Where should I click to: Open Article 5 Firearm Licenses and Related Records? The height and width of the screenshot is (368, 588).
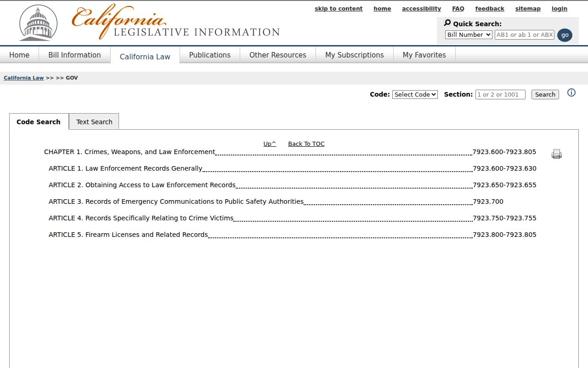(128, 235)
